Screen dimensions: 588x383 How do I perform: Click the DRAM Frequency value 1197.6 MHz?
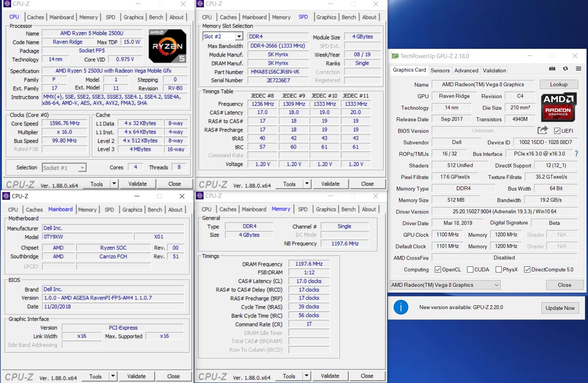coord(309,264)
